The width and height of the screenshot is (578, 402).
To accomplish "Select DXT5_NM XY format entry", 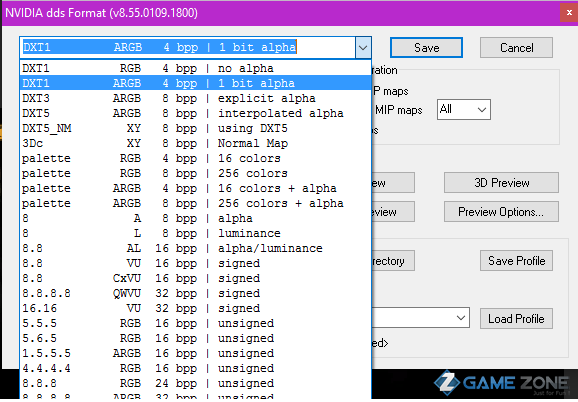I will coord(195,128).
